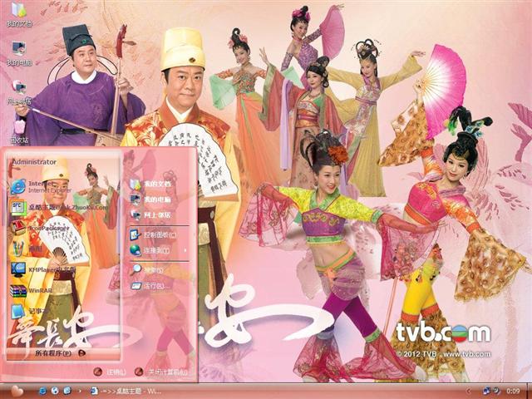Image resolution: width=532 pixels, height=399 pixels.
Task: Click the Administrator user name in Start menu
Action: 34,162
